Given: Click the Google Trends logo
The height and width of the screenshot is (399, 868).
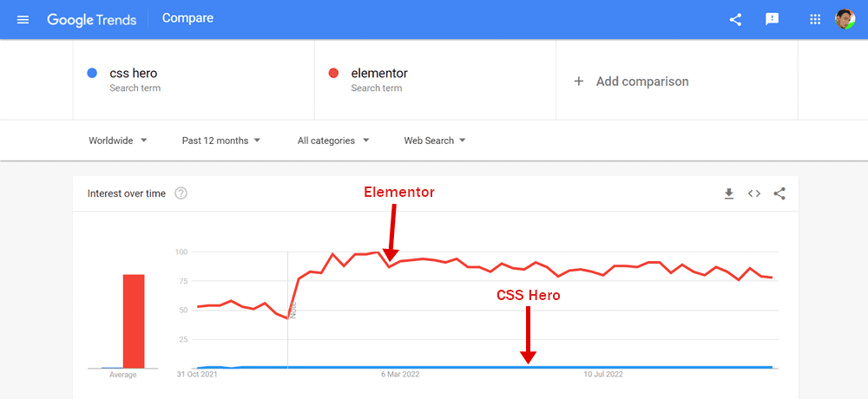Looking at the screenshot, I should [x=91, y=19].
